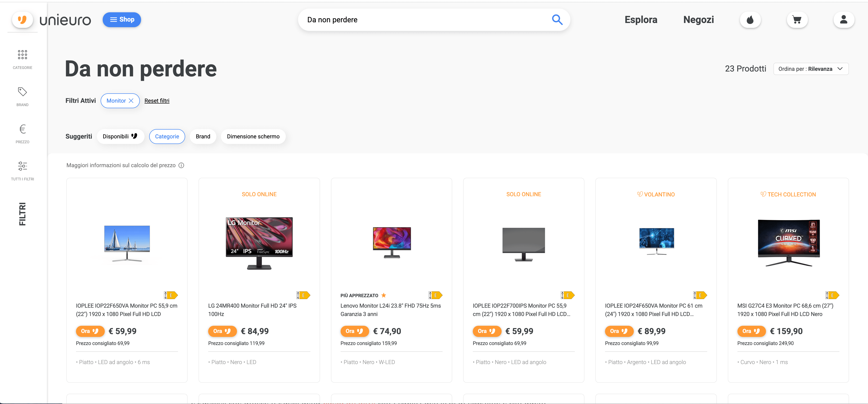The width and height of the screenshot is (868, 404).
Task: Open Categorie in the sidebar
Action: click(x=22, y=59)
